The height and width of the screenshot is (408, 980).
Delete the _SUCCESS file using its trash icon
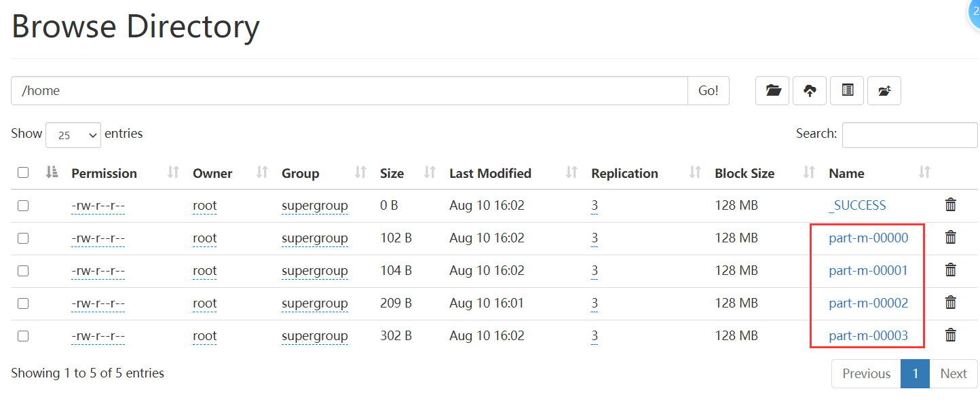(x=950, y=204)
